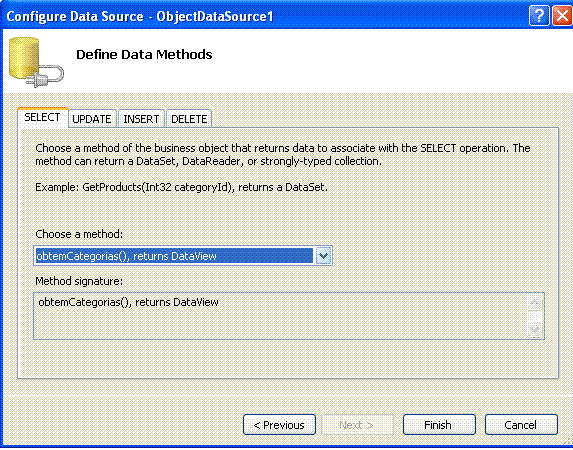This screenshot has height=450, width=573.
Task: Click the Define Data Methods heading
Action: click(144, 54)
